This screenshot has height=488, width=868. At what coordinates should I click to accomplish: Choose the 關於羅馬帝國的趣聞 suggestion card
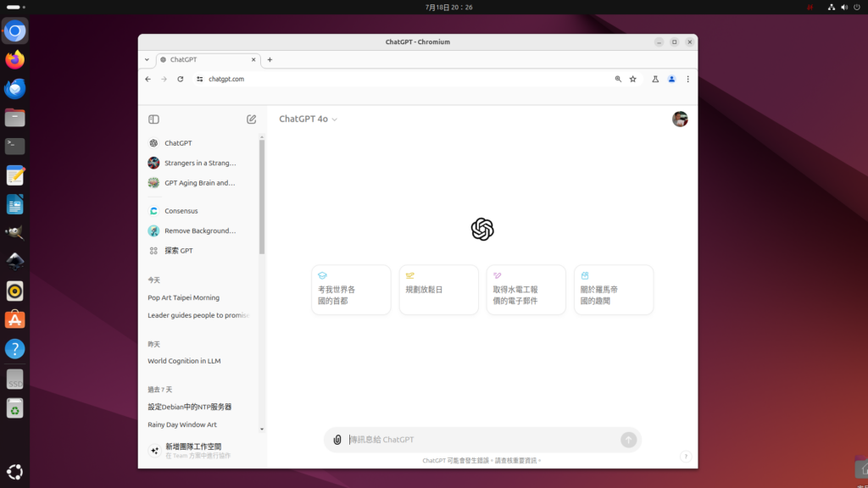614,290
